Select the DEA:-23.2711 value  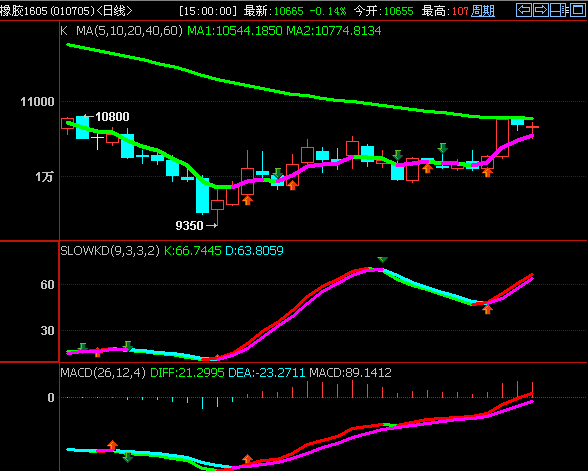(x=267, y=372)
